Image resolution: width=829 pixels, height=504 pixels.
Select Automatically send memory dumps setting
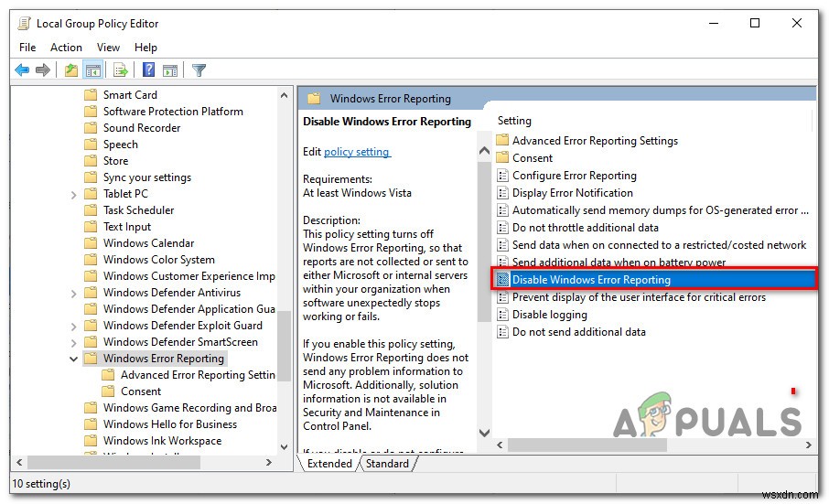(661, 210)
